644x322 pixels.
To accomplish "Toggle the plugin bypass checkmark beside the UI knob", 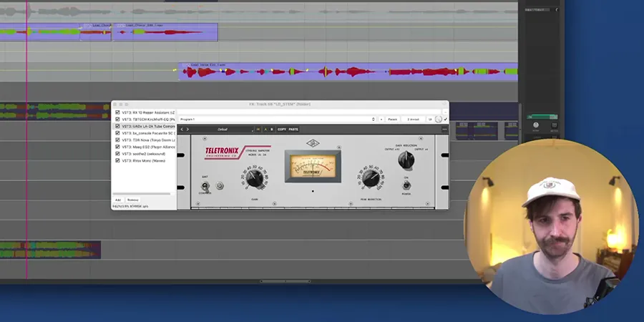I will [x=445, y=119].
